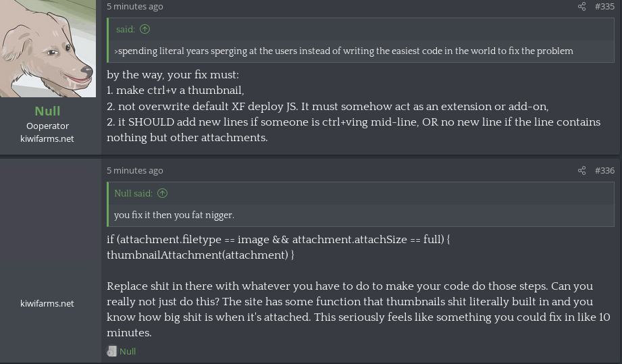Image resolution: width=622 pixels, height=364 pixels.
Task: Click '5 minutes ago' timestamp on post #336
Action: coord(135,170)
